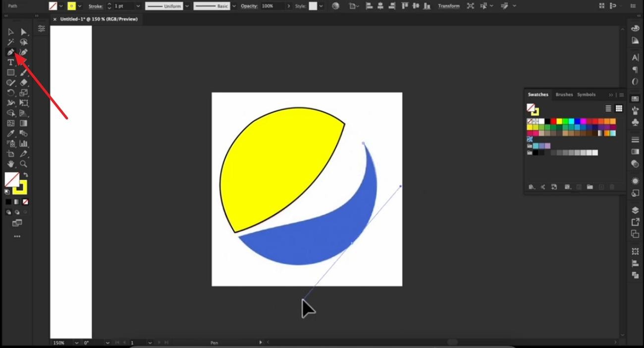Select the Direct Selection tool
The image size is (644, 348).
[23, 32]
